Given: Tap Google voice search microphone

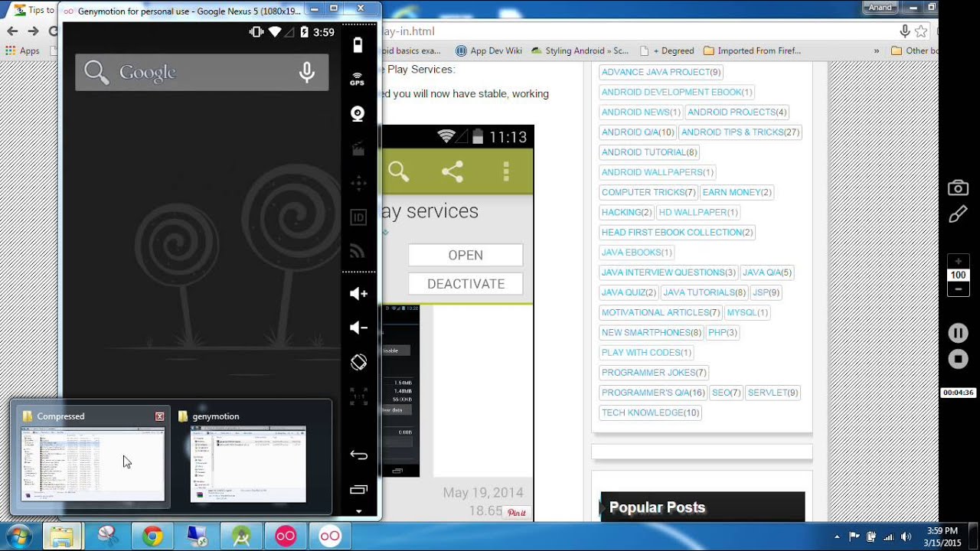Looking at the screenshot, I should click(x=306, y=72).
